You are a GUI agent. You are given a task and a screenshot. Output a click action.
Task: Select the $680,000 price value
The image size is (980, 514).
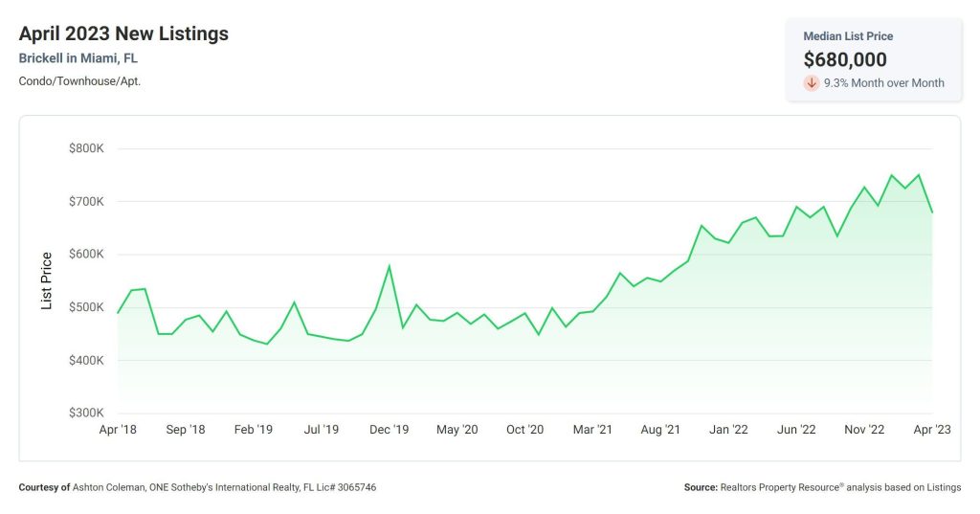[845, 59]
